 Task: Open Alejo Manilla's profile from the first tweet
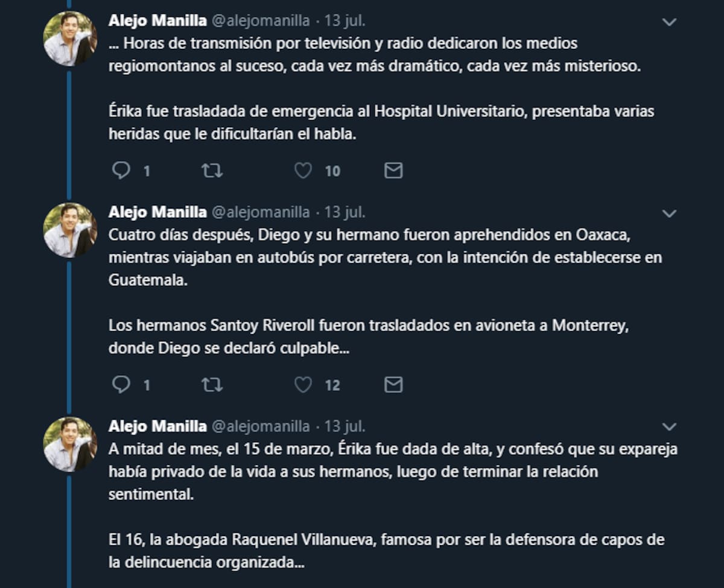click(157, 21)
